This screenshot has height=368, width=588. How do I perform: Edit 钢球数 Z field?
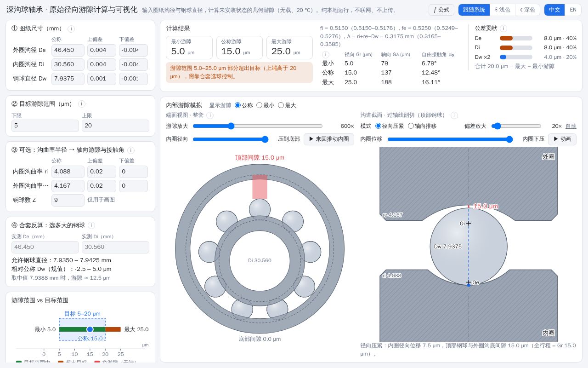pyautogui.click(x=68, y=200)
